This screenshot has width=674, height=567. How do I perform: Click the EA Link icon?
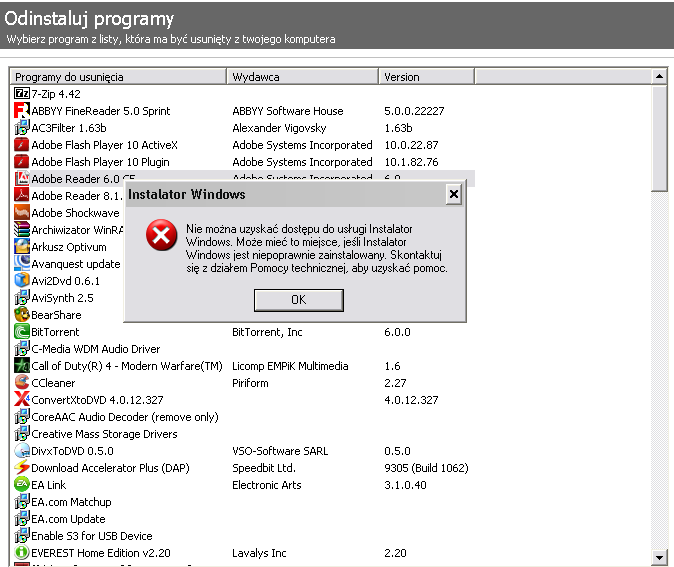[x=21, y=484]
